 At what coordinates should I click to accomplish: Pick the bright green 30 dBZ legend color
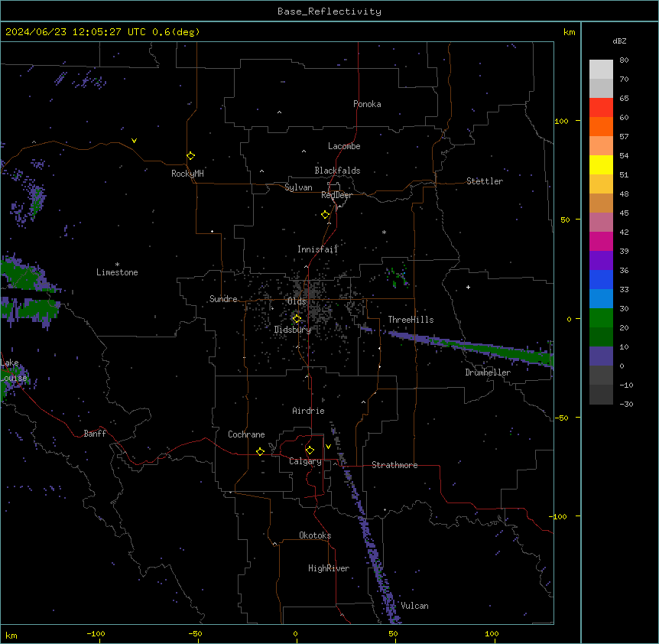tap(601, 318)
